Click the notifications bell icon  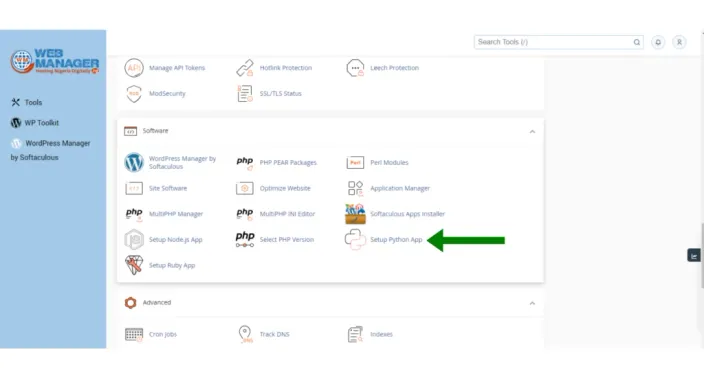coord(658,42)
